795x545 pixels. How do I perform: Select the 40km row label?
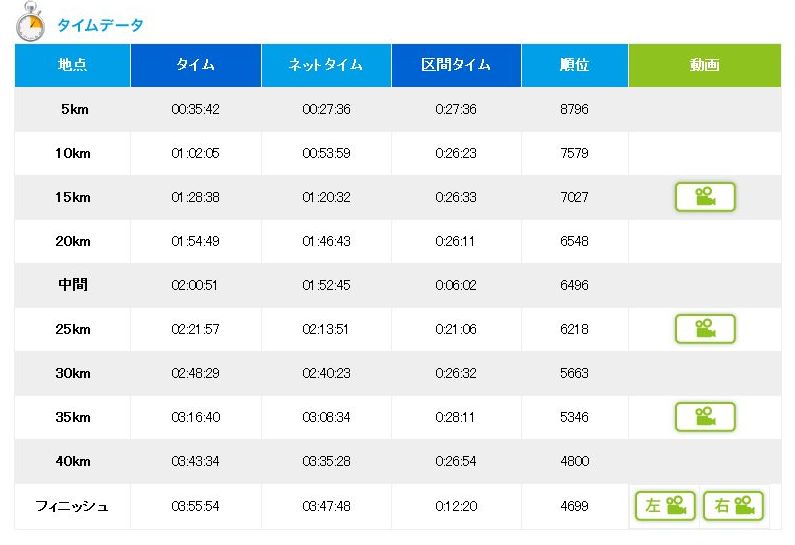point(73,461)
